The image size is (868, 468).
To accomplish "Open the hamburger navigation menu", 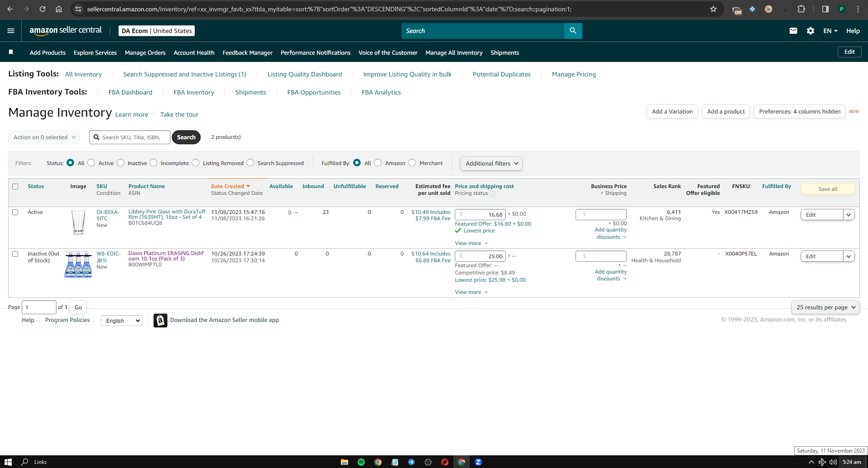I will click(x=11, y=31).
